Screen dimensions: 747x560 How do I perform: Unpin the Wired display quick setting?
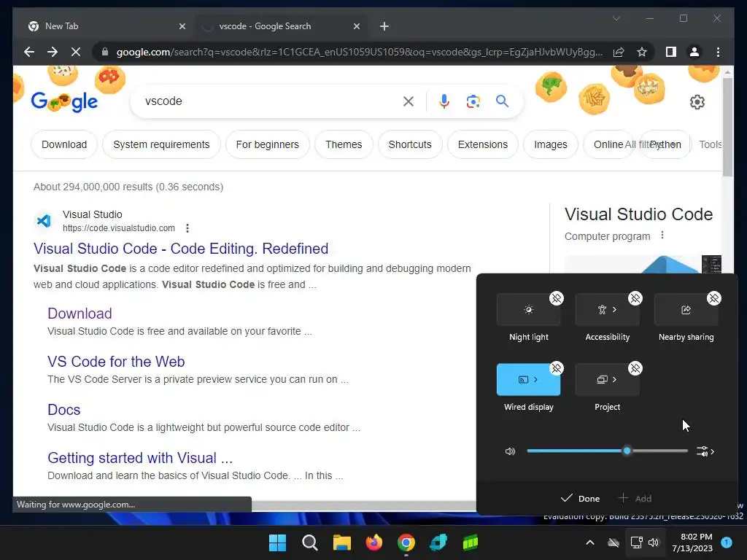(556, 368)
